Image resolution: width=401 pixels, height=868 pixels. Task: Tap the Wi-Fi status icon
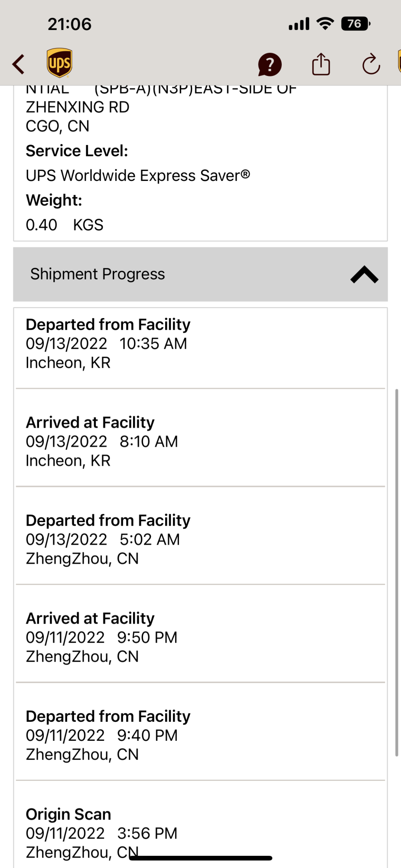coord(325,23)
